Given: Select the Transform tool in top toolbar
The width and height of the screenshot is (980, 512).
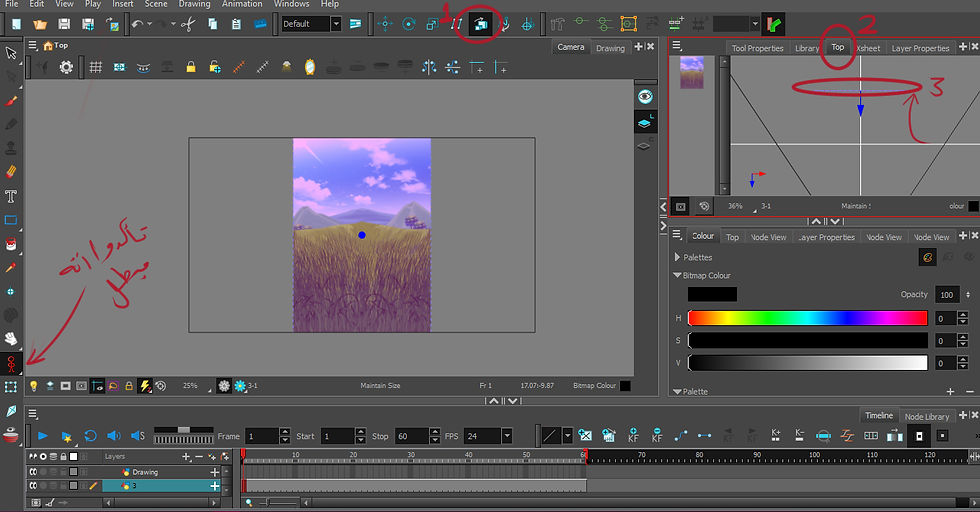Looking at the screenshot, I should coord(385,24).
